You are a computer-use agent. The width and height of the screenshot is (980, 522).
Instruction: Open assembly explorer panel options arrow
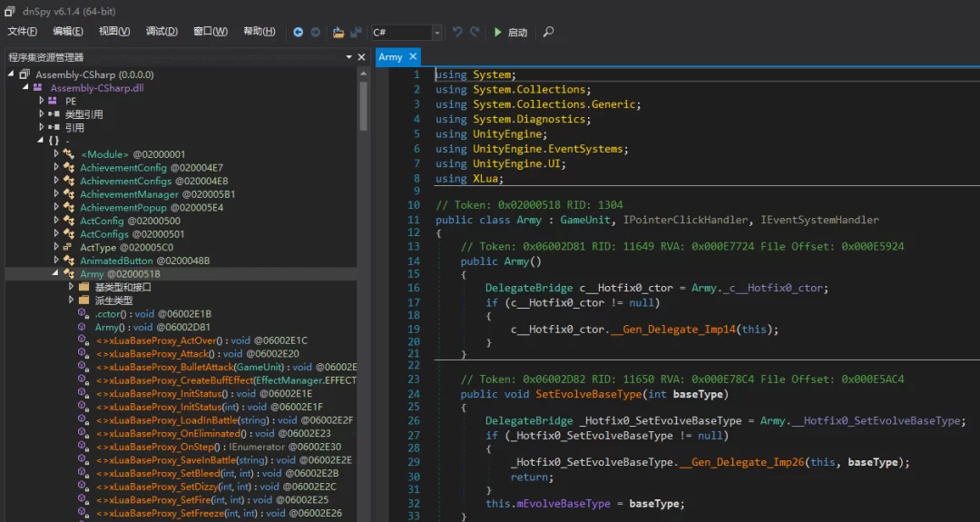point(348,57)
